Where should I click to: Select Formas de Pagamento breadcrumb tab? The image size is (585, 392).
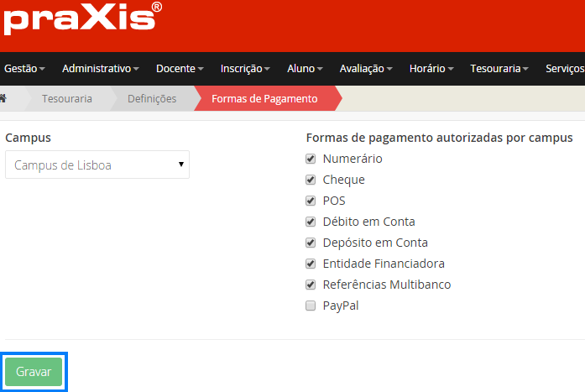coord(264,98)
